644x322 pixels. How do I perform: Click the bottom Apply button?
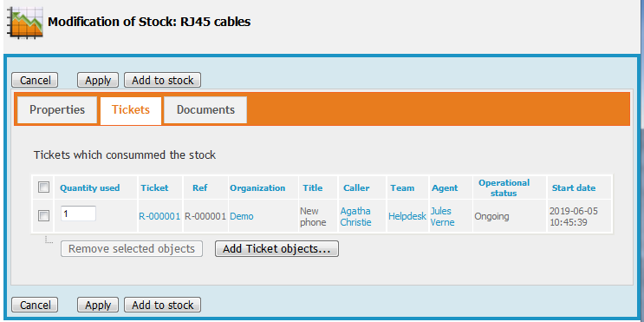(x=98, y=305)
